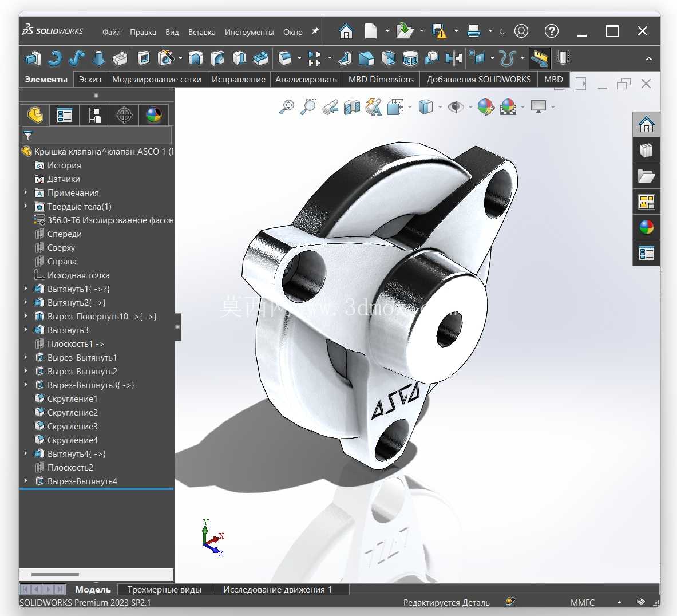The height and width of the screenshot is (616, 677).
Task: Expand the Твердые тела(1) folder
Action: coord(26,206)
